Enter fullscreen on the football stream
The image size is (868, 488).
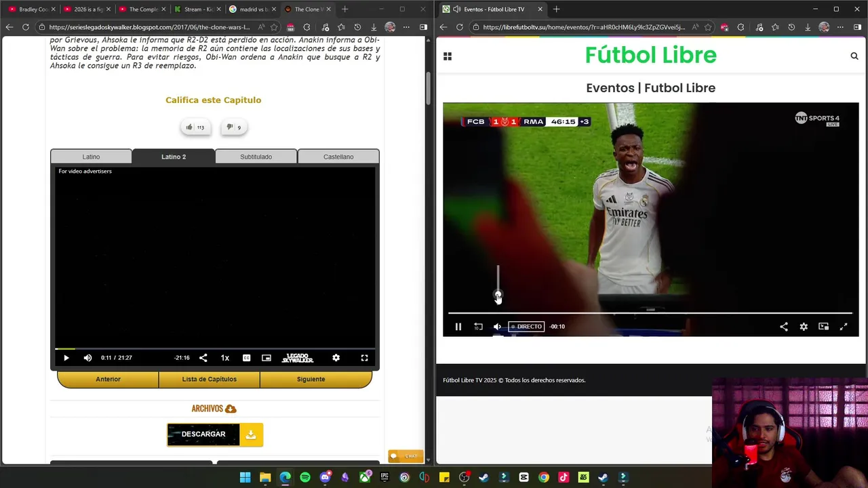pos(844,327)
